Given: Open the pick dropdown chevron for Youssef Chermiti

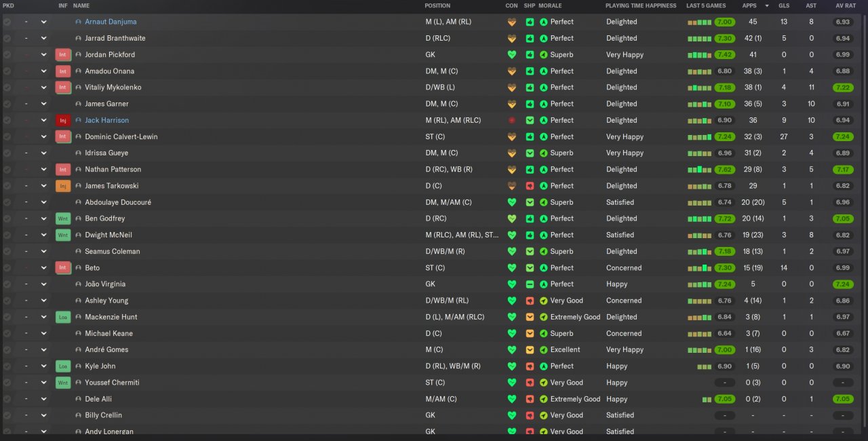Looking at the screenshot, I should [x=43, y=383].
